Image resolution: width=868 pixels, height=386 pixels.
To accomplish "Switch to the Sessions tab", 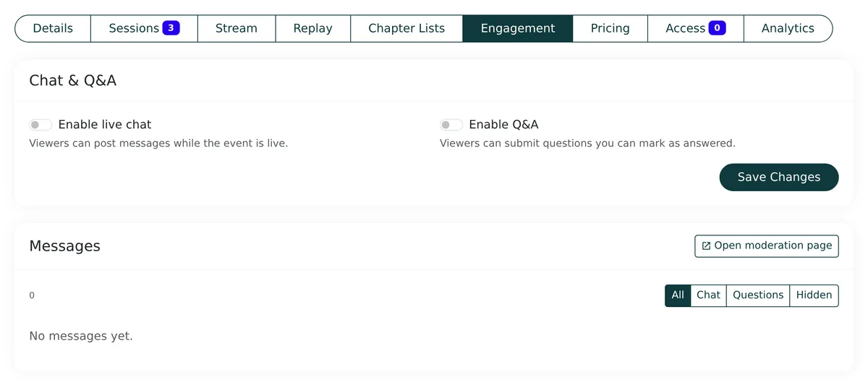I will click(x=144, y=28).
